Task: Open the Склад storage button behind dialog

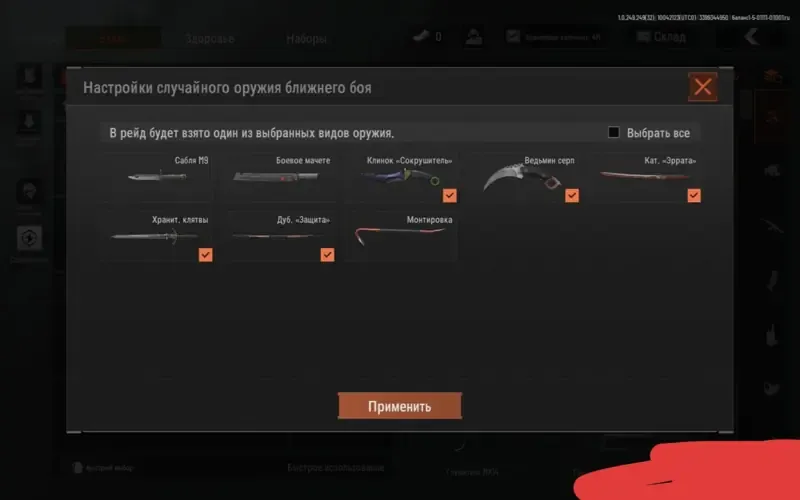Action: click(662, 37)
